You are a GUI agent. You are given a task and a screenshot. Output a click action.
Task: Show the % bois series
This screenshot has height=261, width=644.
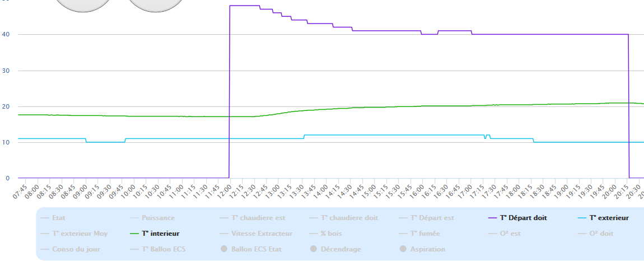331,233
